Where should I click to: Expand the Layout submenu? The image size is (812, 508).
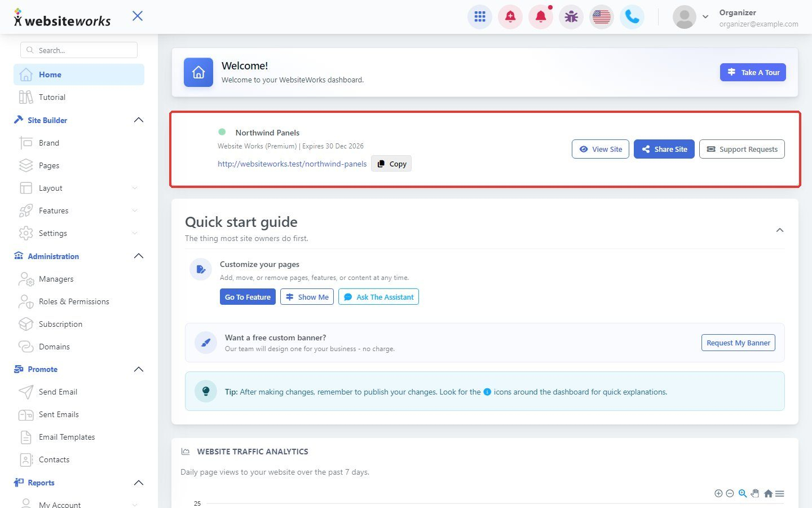click(x=135, y=188)
